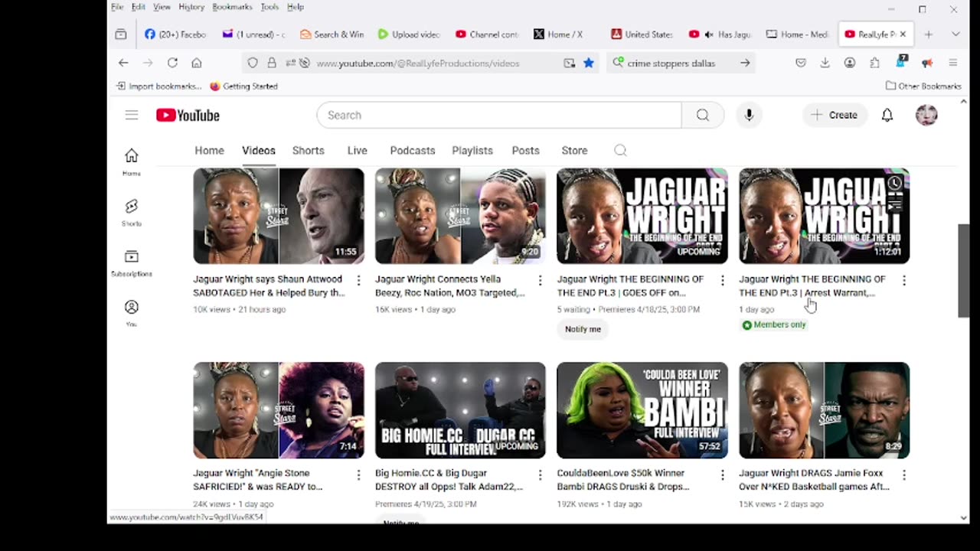Viewport: 980px width, 551px height.
Task: Open options for Angie Stone SAFRICIED video
Action: tap(358, 475)
